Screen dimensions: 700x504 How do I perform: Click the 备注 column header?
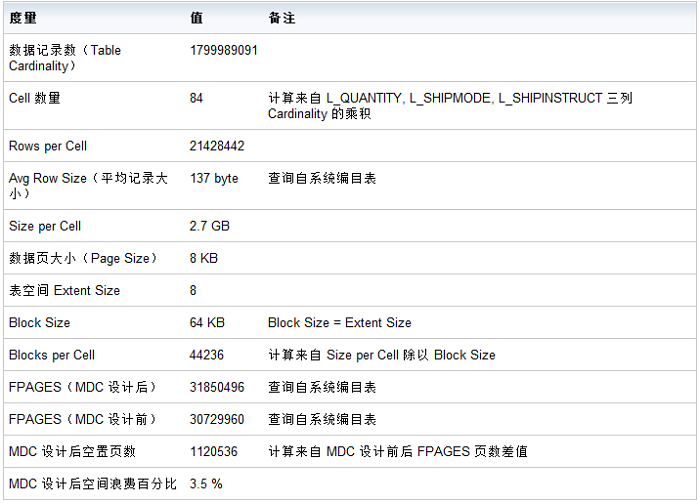coord(282,18)
